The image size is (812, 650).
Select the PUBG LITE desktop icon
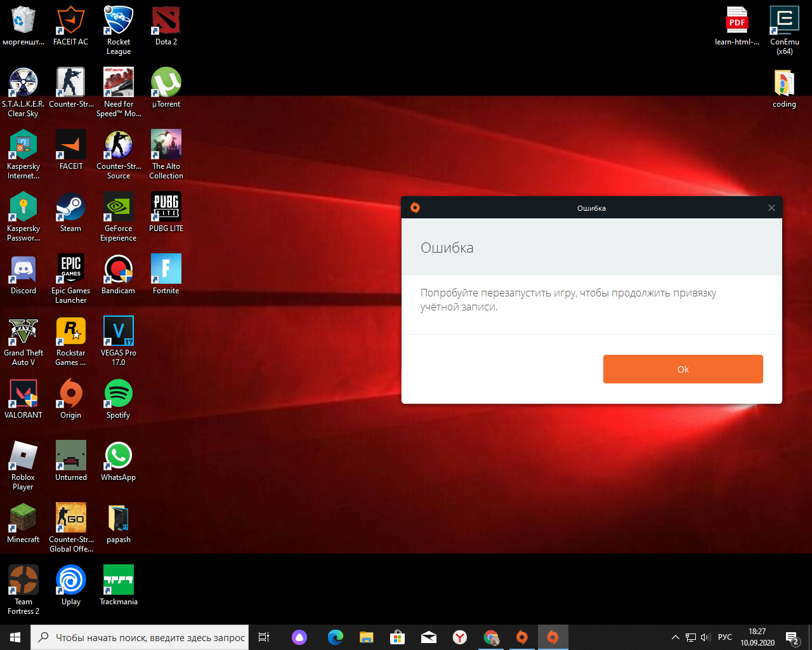click(x=166, y=213)
